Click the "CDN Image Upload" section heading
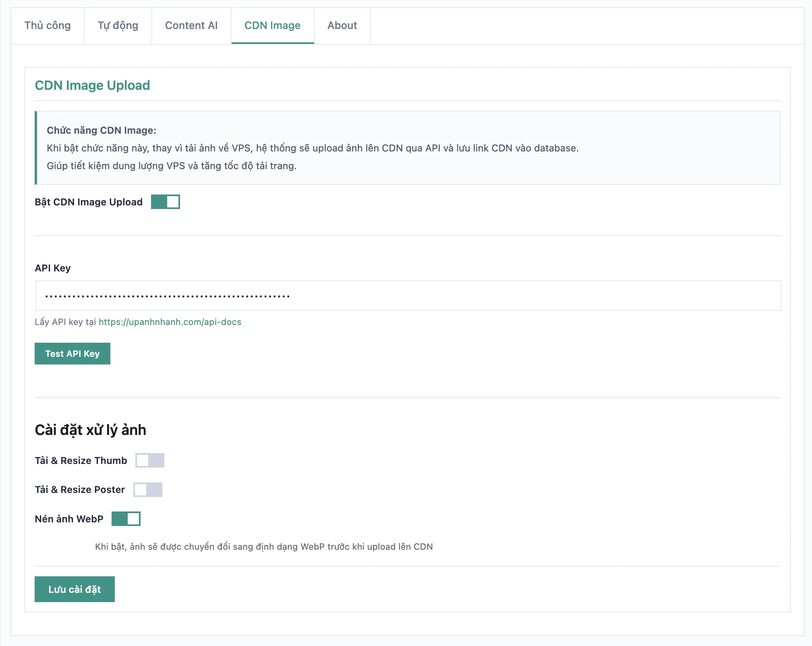 tap(92, 85)
